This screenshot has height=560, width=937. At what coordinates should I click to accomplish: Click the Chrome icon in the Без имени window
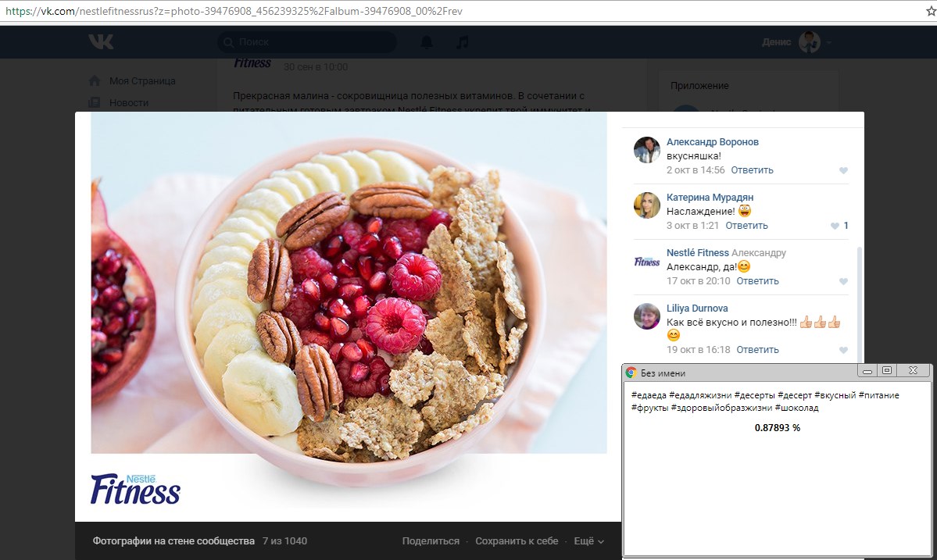(x=631, y=373)
